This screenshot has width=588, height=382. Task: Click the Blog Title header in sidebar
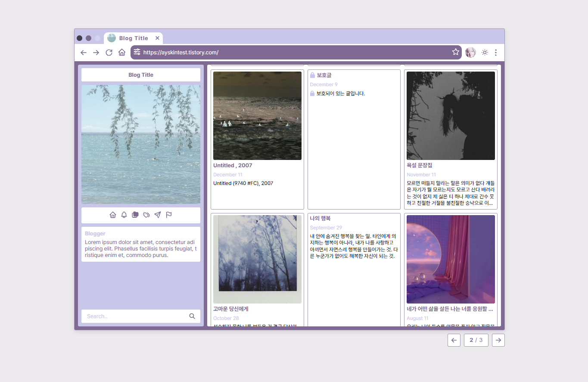141,75
